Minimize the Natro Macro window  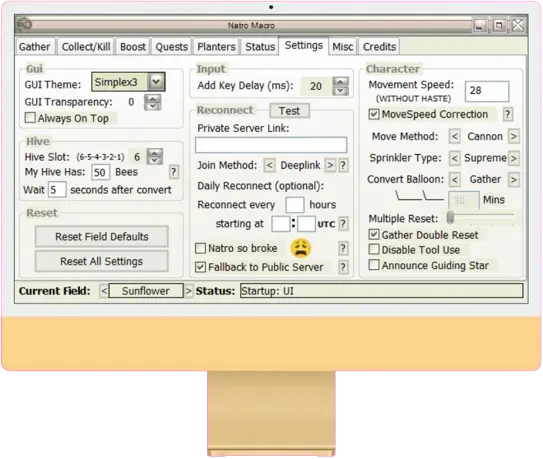(x=480, y=25)
